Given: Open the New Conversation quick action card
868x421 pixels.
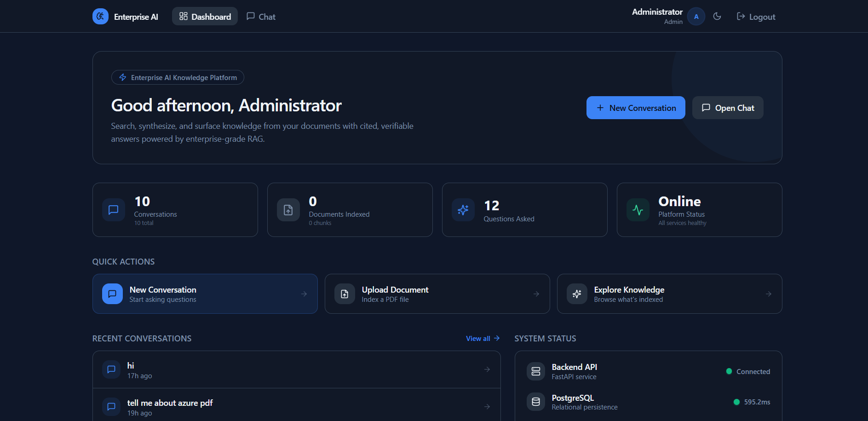Looking at the screenshot, I should [205, 294].
